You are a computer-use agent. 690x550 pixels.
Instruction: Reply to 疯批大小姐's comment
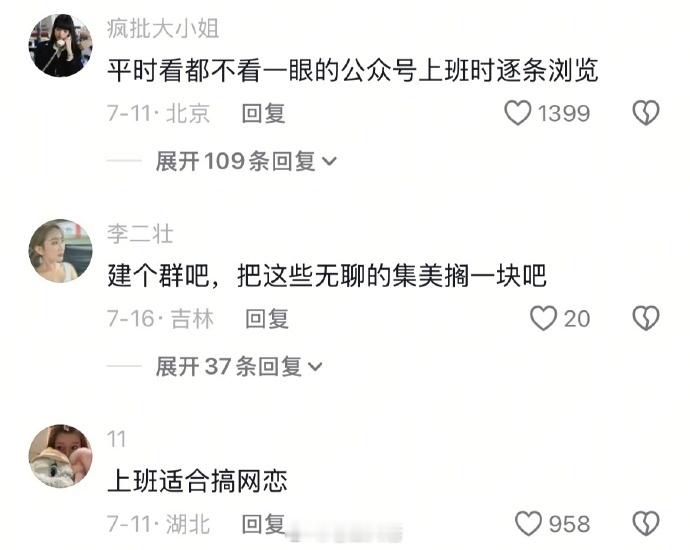tap(264, 114)
